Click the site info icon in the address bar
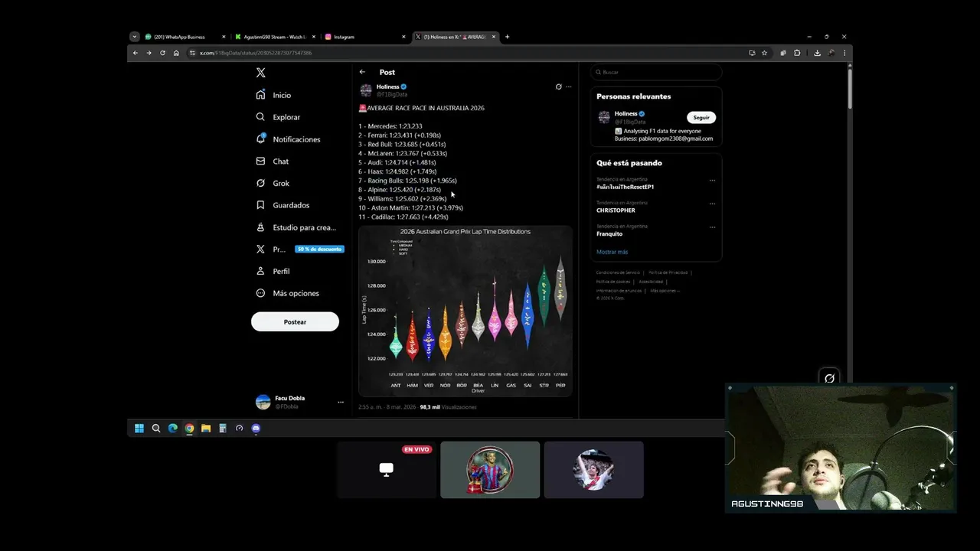 point(191,53)
